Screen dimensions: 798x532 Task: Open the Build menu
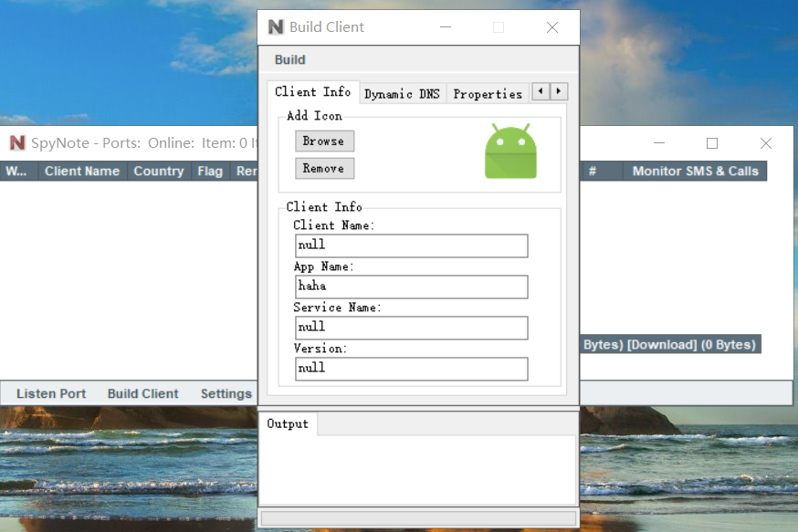290,59
